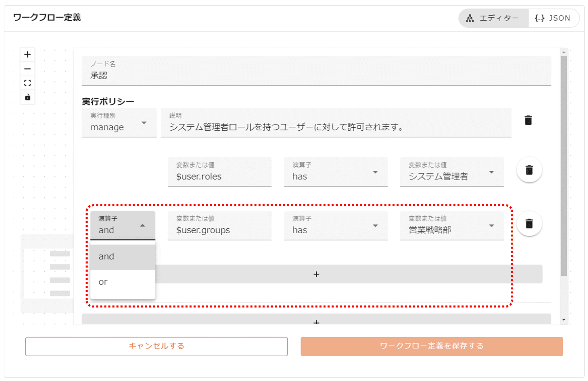Click the fit view icon
This screenshot has height=381, width=588.
click(x=27, y=83)
